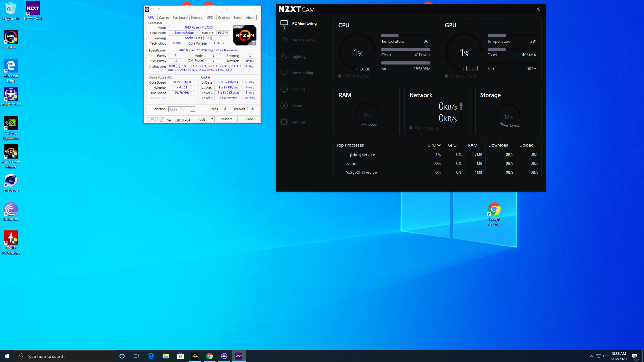The height and width of the screenshot is (362, 644).
Task: Switch to the CPU-Z Mainboard tab
Action: pos(180,18)
